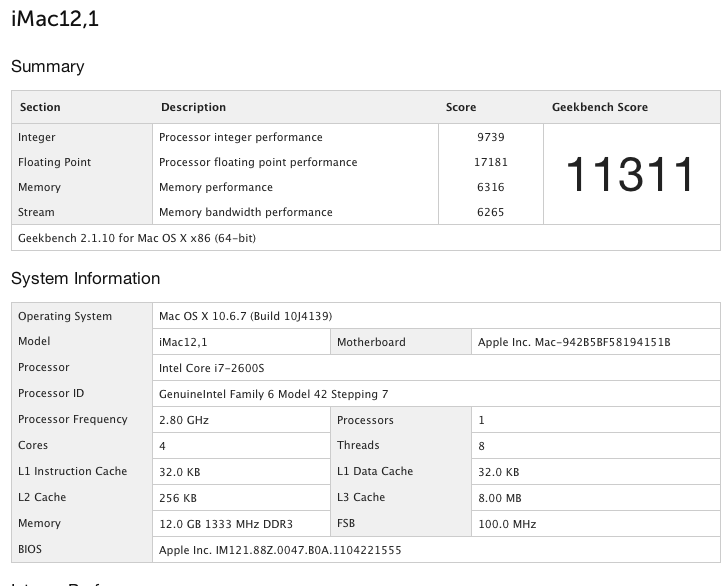This screenshot has width=723, height=586.
Task: Click the Integer section row label
Action: click(36, 137)
